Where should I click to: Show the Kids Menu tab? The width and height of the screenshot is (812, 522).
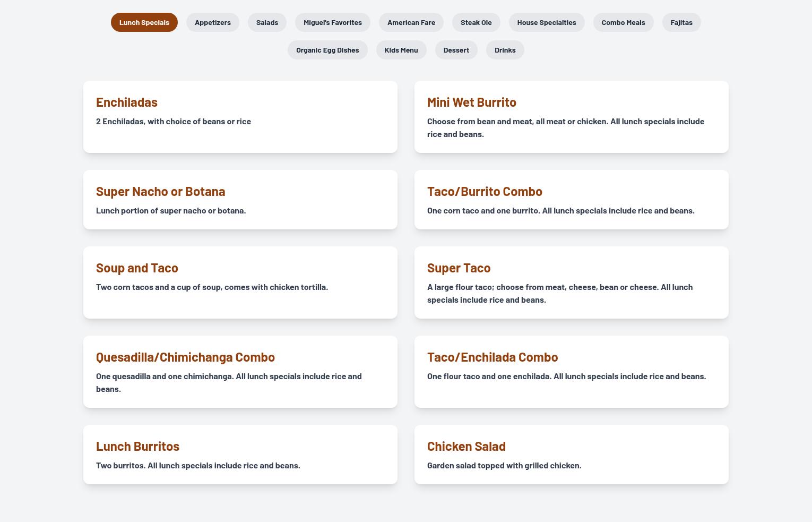[x=401, y=50]
